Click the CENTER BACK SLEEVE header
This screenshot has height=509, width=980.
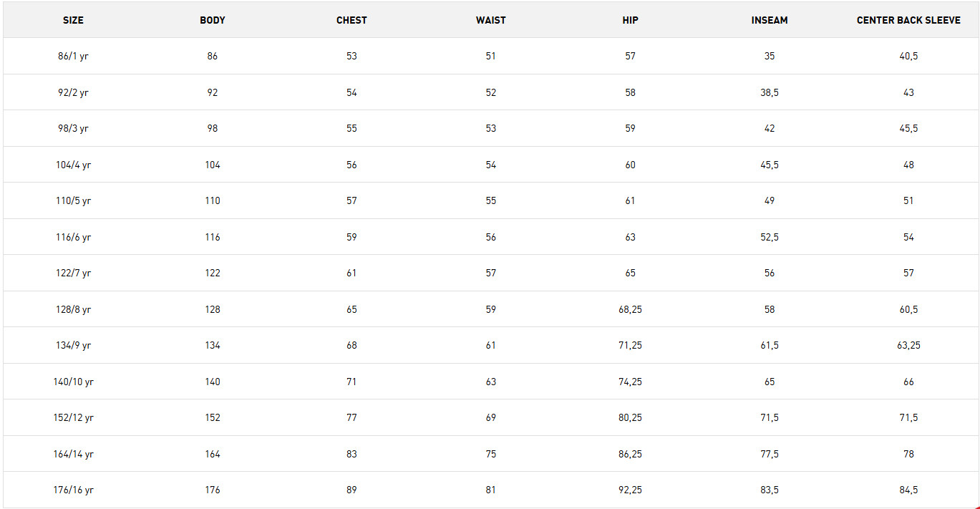point(908,20)
